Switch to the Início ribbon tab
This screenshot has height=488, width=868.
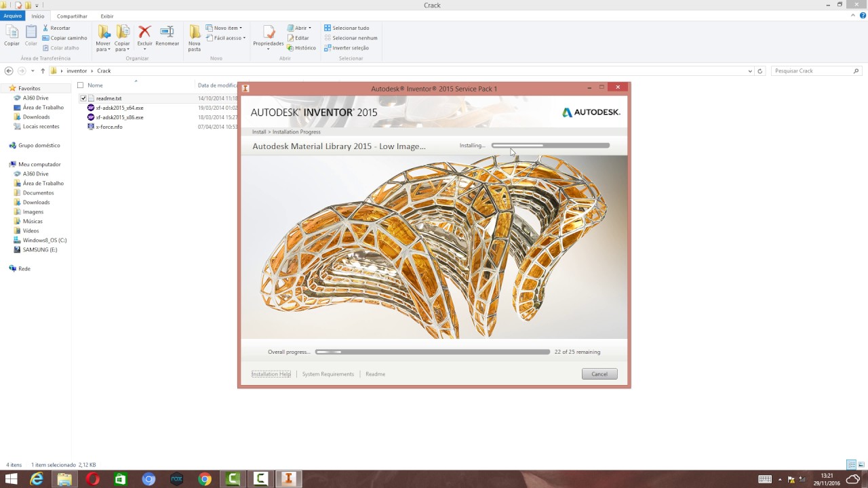coord(38,16)
